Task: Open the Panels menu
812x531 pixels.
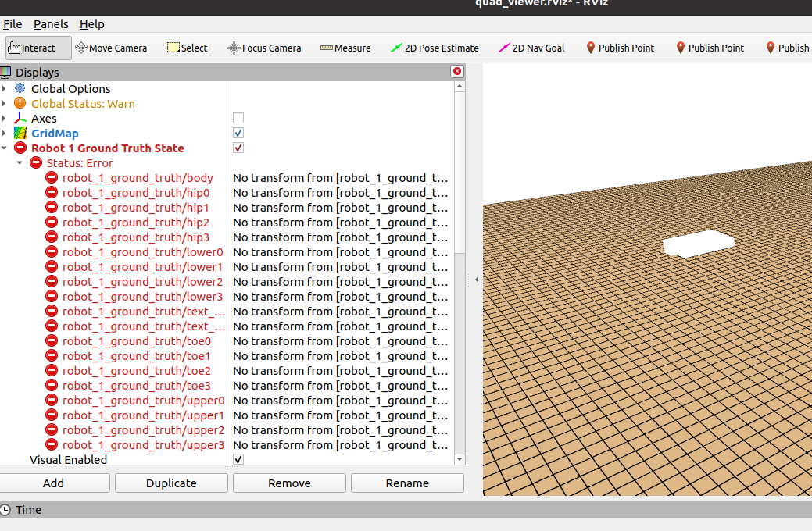Action: [x=50, y=24]
